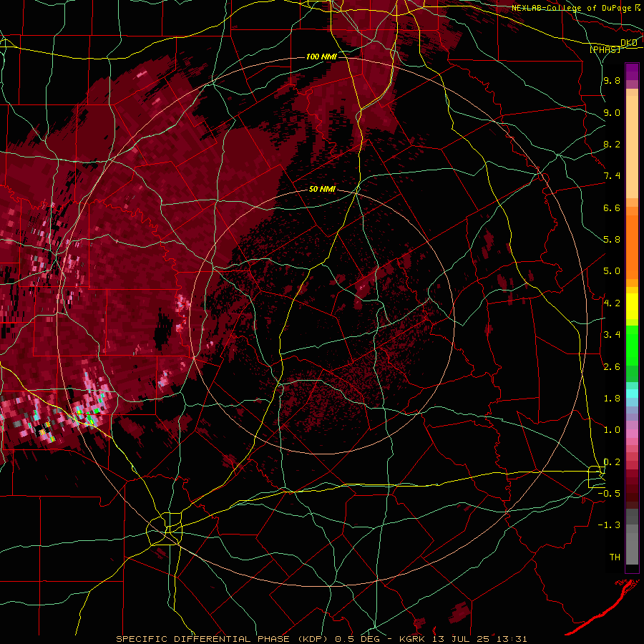Select the 5.0 value on color scale
Viewport: 644px width, 644px height.
(612, 271)
